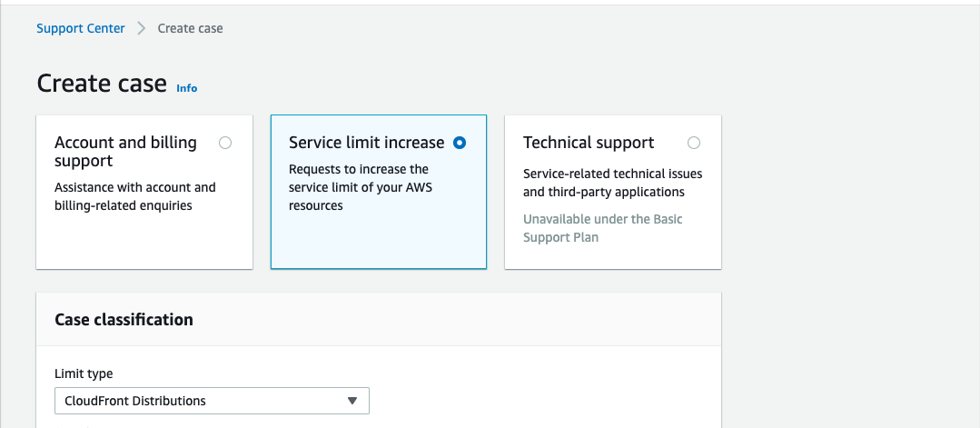This screenshot has width=980, height=428.
Task: Click empty area of highlighted Service limit card
Action: point(378,241)
